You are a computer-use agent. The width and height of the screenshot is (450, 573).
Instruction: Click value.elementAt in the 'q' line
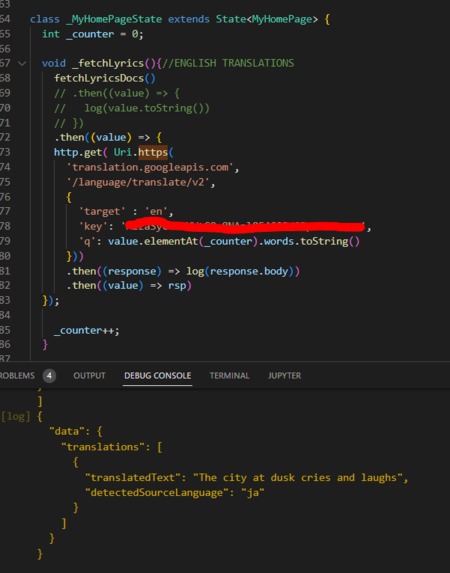152,242
